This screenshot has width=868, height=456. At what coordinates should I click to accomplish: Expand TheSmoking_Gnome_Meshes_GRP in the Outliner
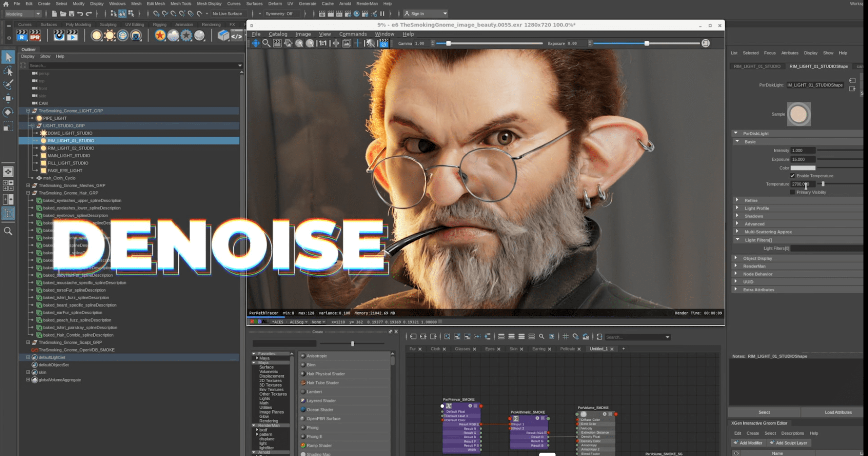click(x=28, y=185)
